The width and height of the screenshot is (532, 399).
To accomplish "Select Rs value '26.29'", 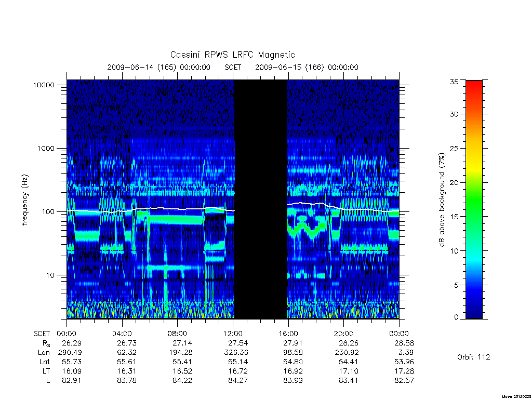I will [72, 343].
